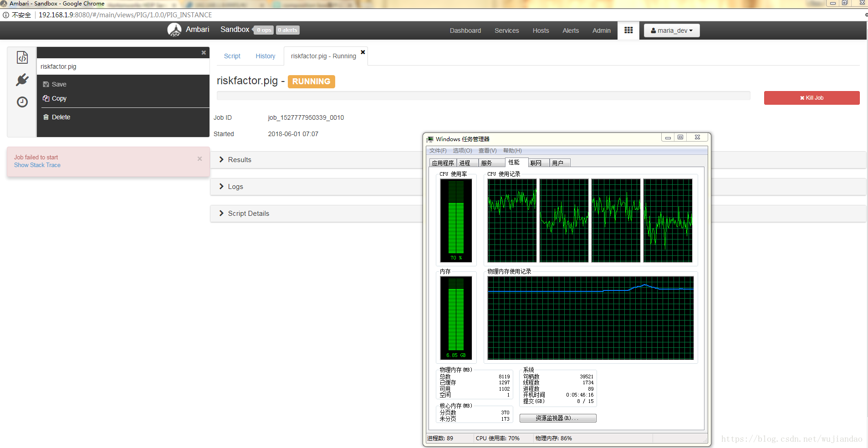The image size is (868, 448).
Task: Click the 0 ops badge
Action: click(x=264, y=30)
